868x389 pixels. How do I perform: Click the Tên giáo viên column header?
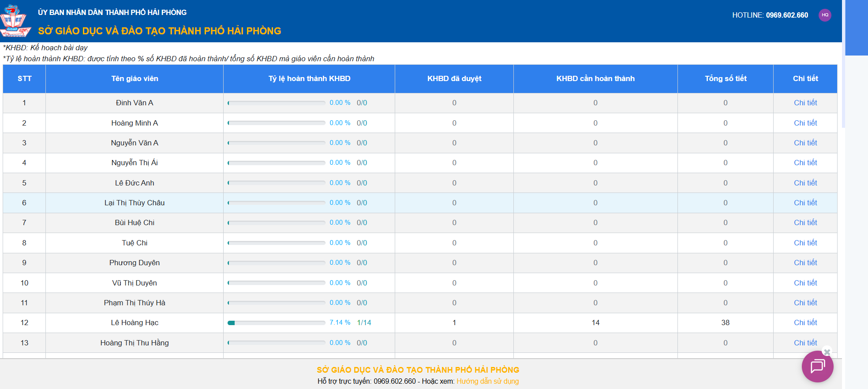pos(135,78)
